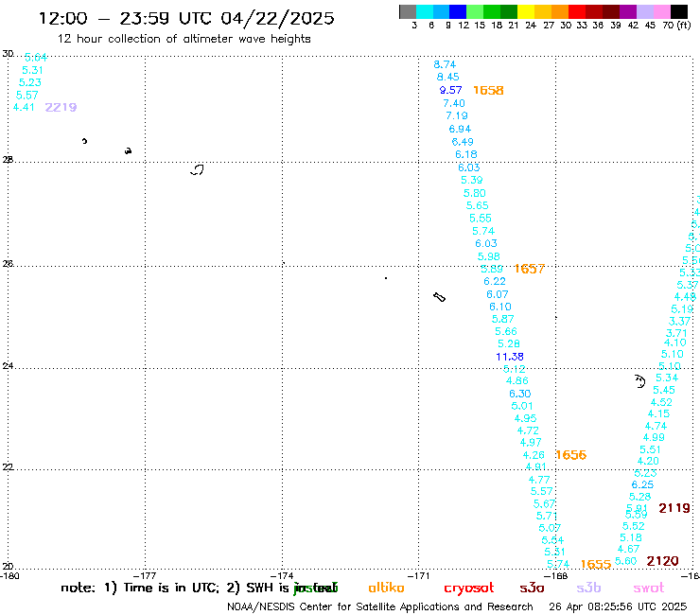
Task: Click the wave height value 4.95
Action: (525, 418)
